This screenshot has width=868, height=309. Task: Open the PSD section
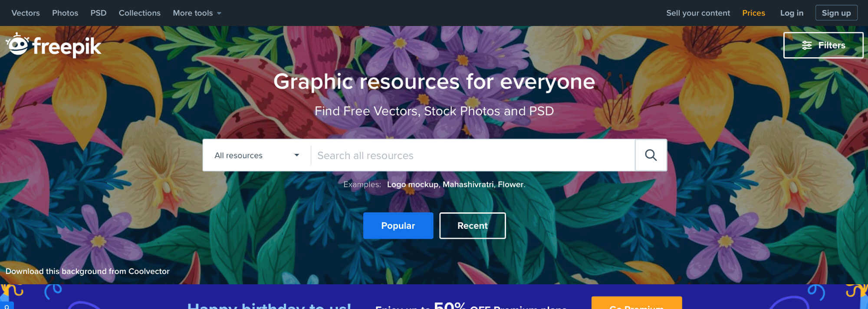(x=99, y=13)
